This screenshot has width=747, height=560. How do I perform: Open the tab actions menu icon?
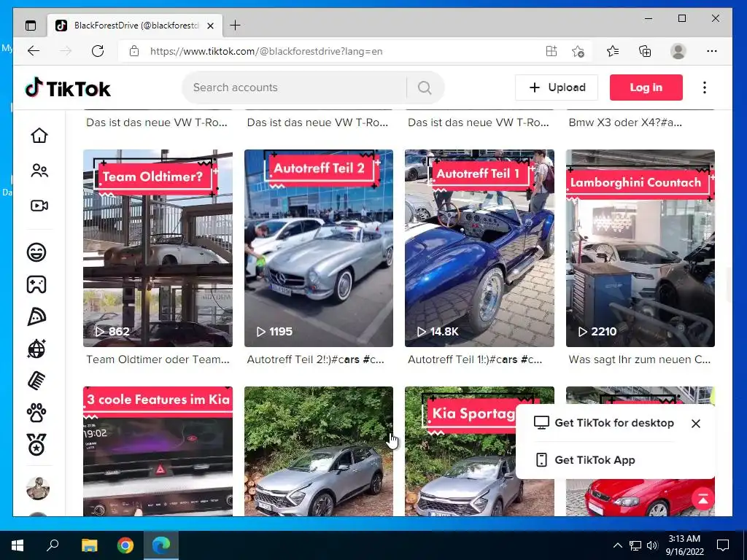pyautogui.click(x=31, y=26)
